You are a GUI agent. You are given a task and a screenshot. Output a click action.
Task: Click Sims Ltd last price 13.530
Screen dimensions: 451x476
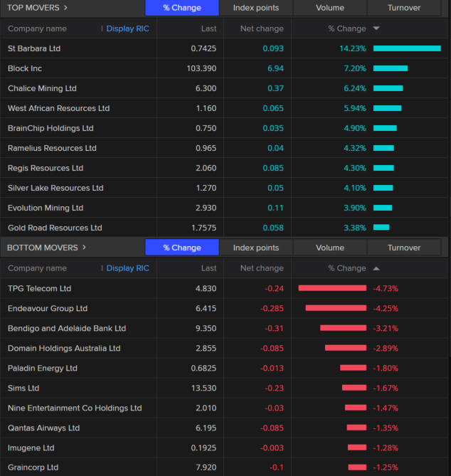click(x=203, y=388)
